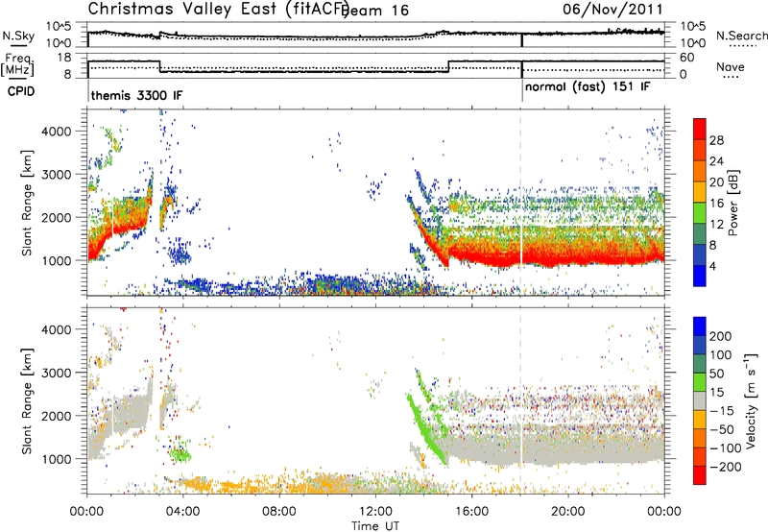Click the 20:00 time axis tick label
This screenshot has height=532, width=768.
[568, 512]
